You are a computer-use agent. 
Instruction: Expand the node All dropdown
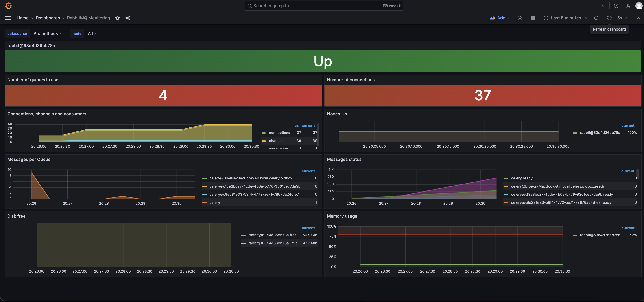[x=92, y=33]
